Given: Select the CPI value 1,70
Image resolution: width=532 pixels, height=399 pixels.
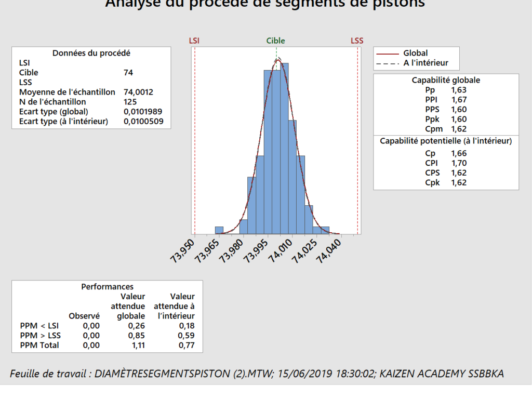Looking at the screenshot, I should pos(459,163).
